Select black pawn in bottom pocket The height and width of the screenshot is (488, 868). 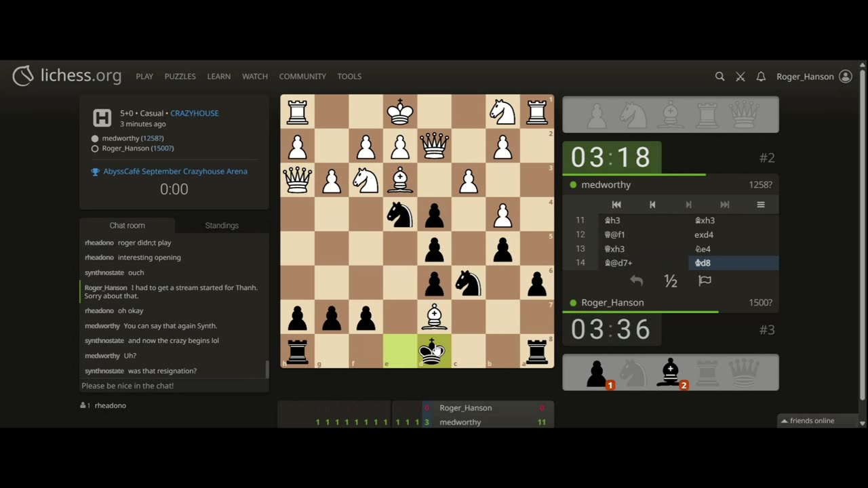(x=597, y=373)
